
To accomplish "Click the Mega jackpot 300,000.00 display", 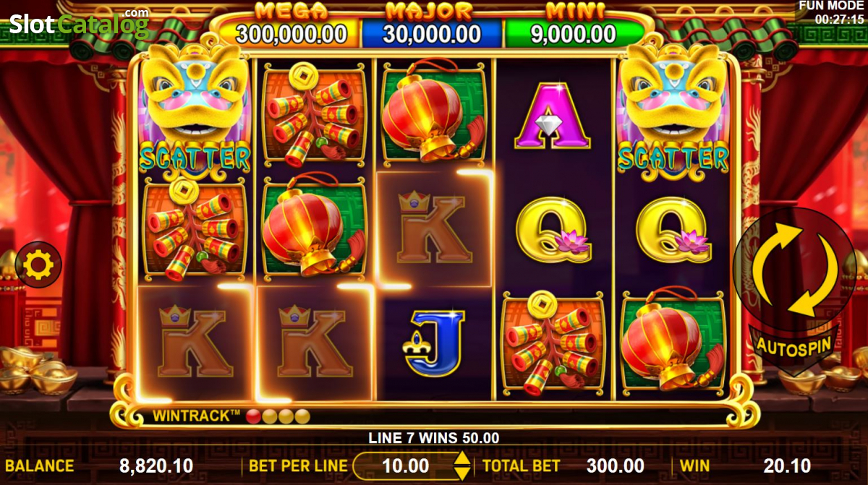I will 292,33.
